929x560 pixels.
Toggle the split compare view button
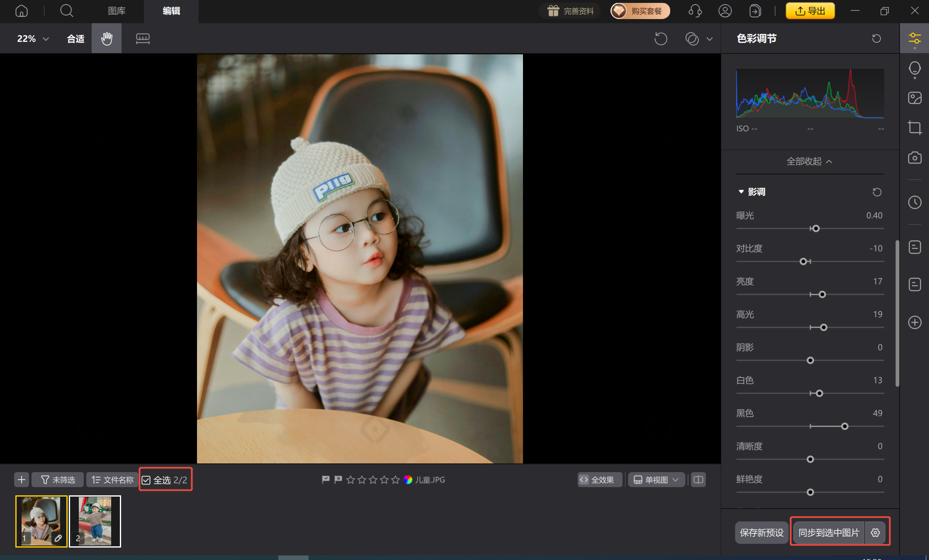(698, 480)
